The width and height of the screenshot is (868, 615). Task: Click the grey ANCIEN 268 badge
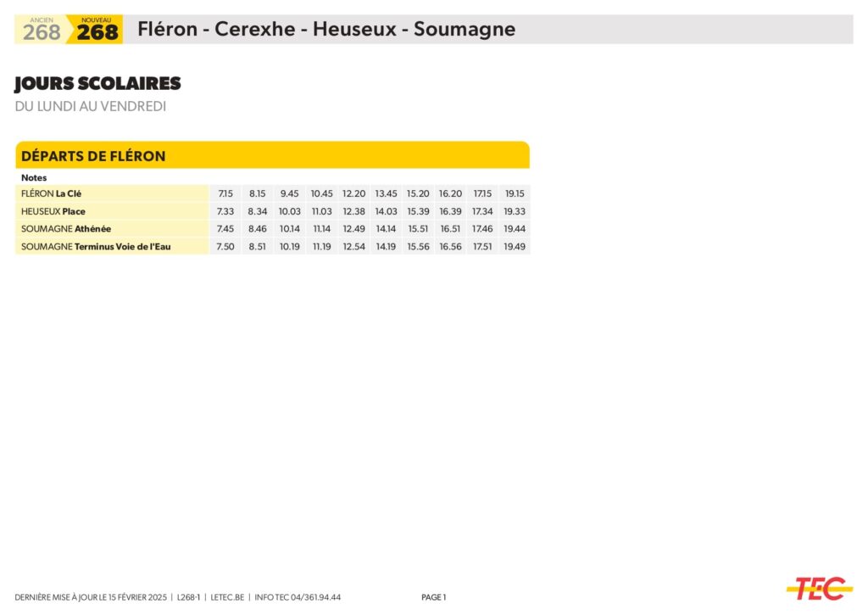(41, 30)
